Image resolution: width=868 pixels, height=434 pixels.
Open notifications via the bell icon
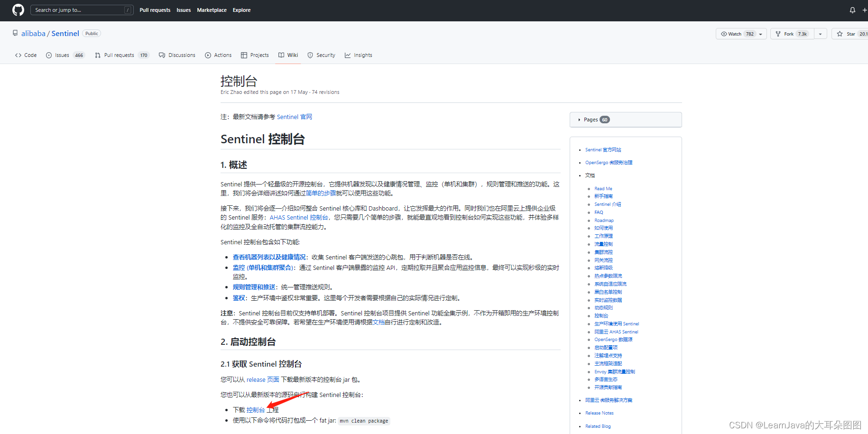pos(852,10)
